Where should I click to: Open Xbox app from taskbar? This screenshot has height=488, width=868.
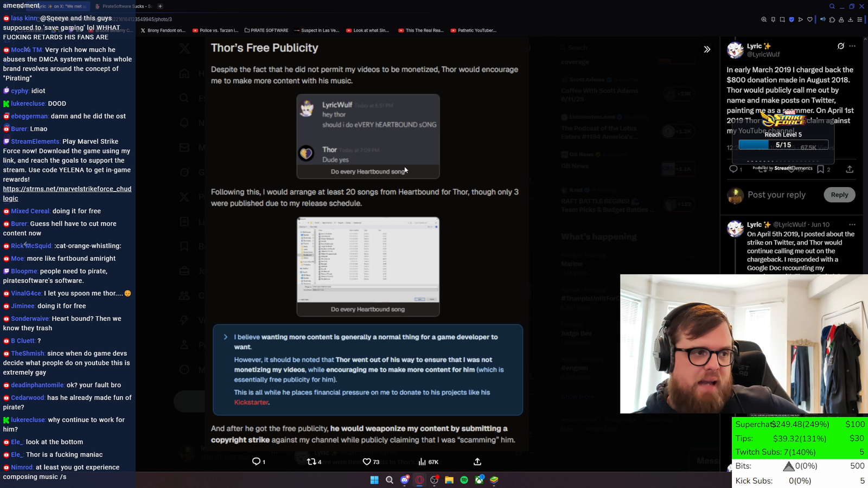pos(480,480)
